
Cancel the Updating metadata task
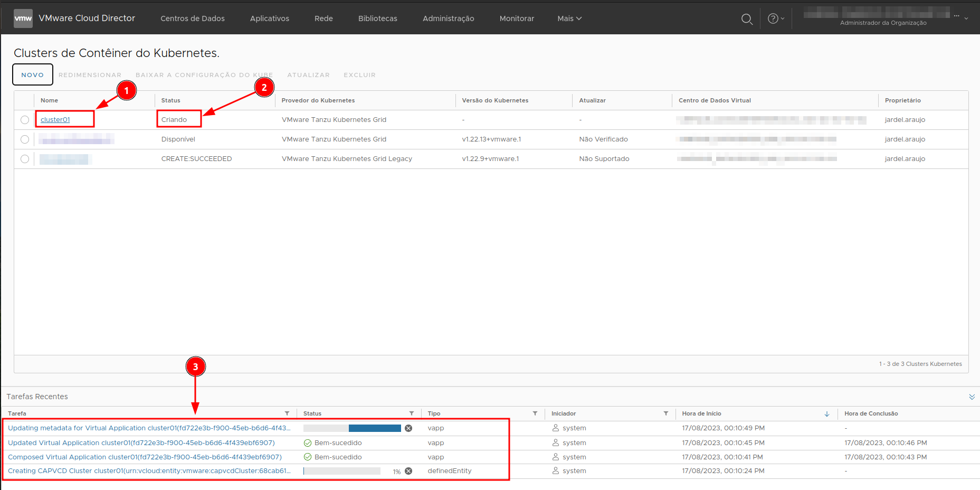pyautogui.click(x=408, y=428)
